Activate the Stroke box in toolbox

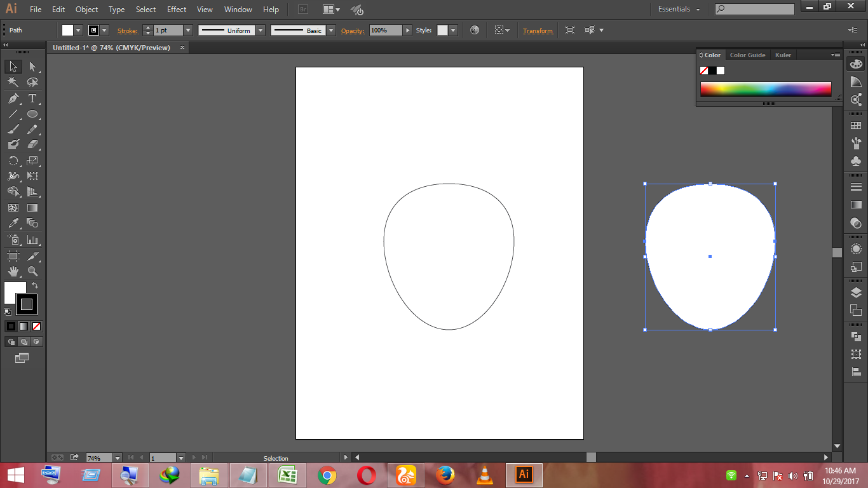(27, 304)
